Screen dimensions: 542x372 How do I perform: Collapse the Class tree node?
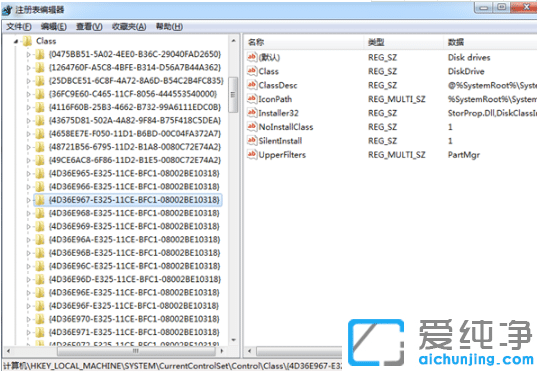tap(16, 41)
